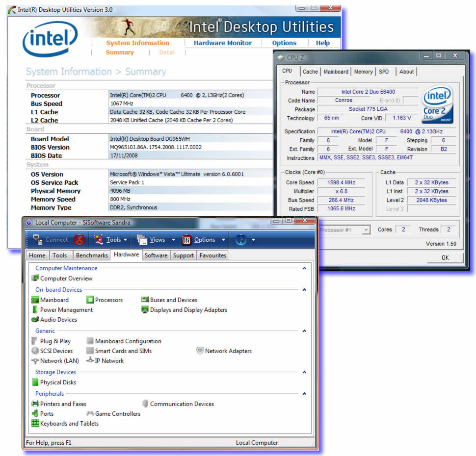
Task: Open the dropdown arrow next to help icon
Action: coord(254,240)
